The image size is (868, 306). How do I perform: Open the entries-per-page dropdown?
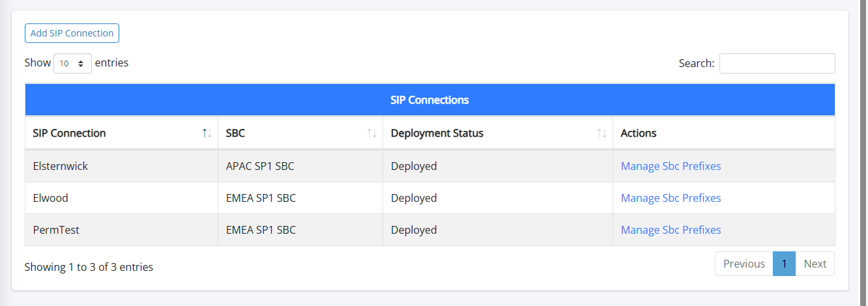tap(72, 64)
